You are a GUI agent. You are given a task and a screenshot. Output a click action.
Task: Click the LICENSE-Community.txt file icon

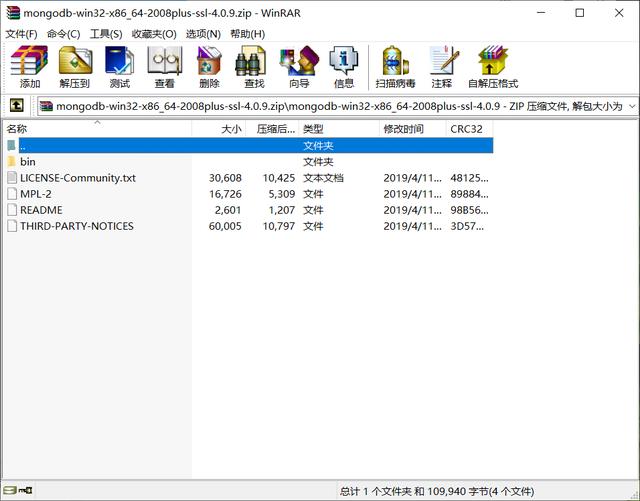(x=12, y=178)
